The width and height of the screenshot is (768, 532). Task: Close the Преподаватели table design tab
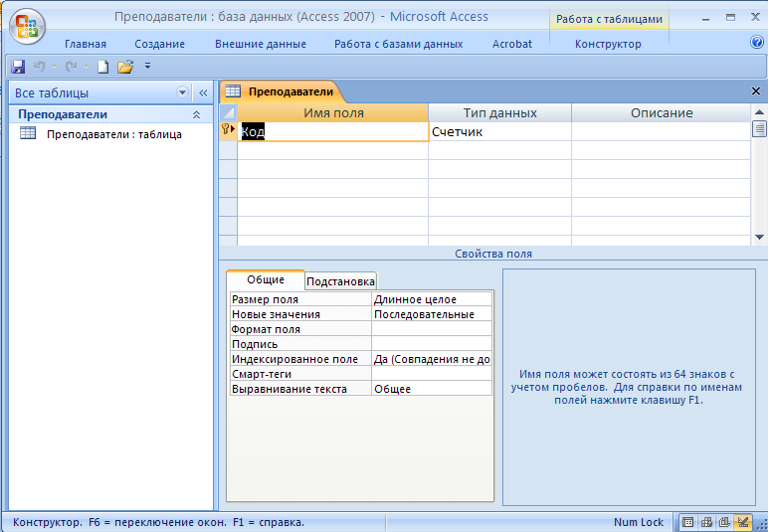pos(756,91)
